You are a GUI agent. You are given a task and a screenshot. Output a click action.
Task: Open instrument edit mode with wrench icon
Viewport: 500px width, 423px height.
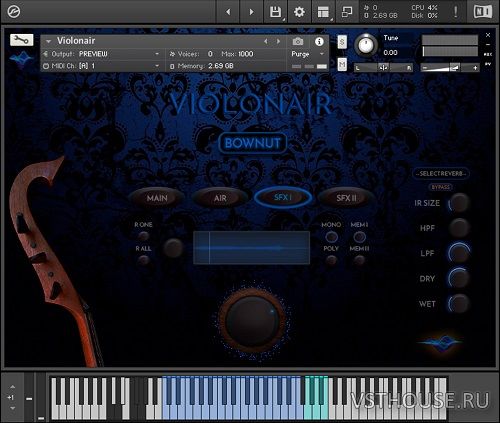coord(21,40)
